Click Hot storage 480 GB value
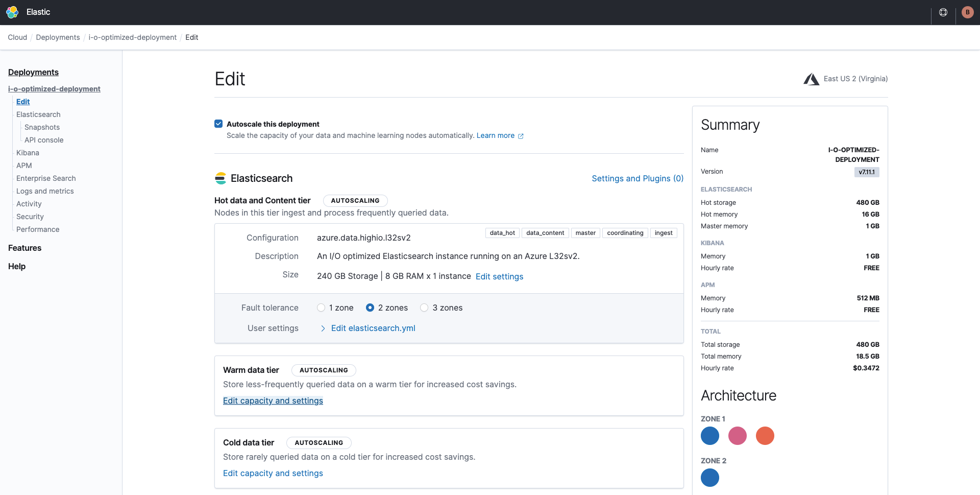Image resolution: width=980 pixels, height=495 pixels. [868, 202]
